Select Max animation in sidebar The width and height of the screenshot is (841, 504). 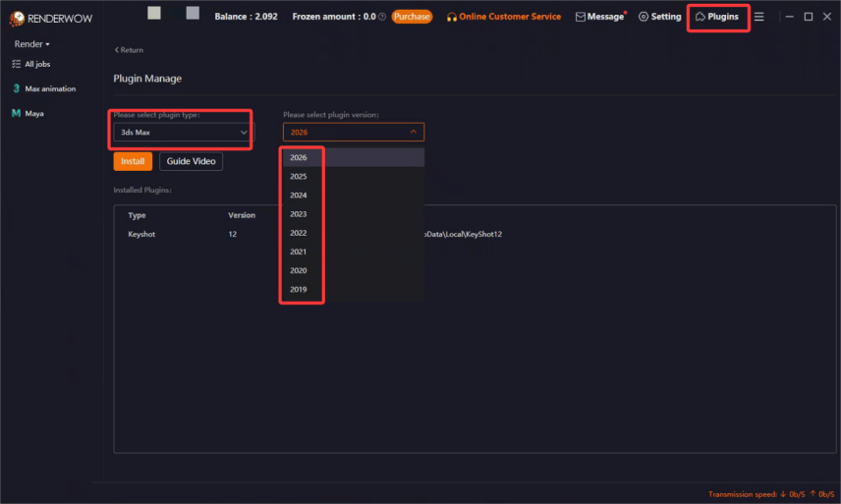point(44,88)
